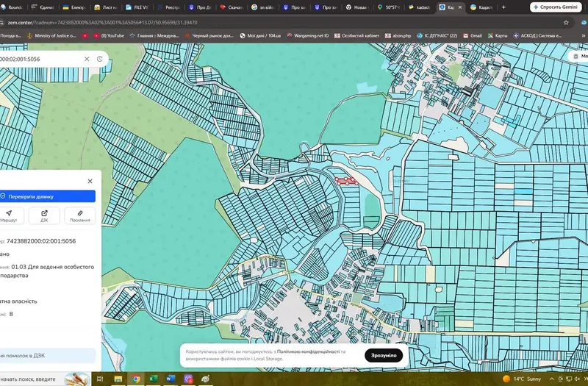Open weather widget 14°C Sunny
The width and height of the screenshot is (588, 386).
click(522, 379)
